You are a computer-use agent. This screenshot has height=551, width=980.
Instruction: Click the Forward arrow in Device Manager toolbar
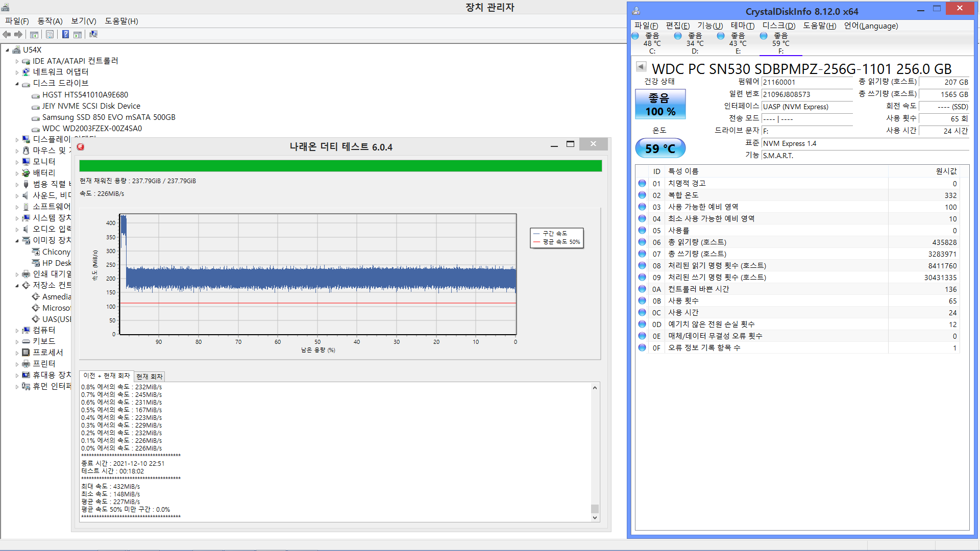coord(18,34)
